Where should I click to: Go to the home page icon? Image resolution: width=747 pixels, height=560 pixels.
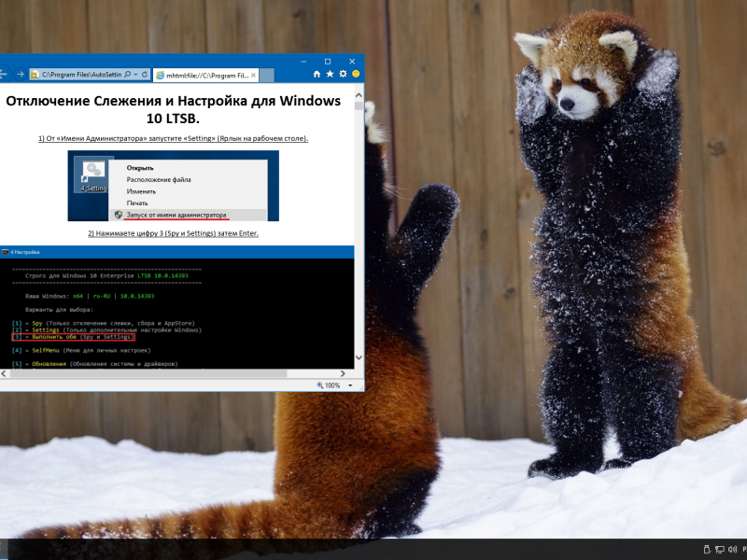pos(317,75)
